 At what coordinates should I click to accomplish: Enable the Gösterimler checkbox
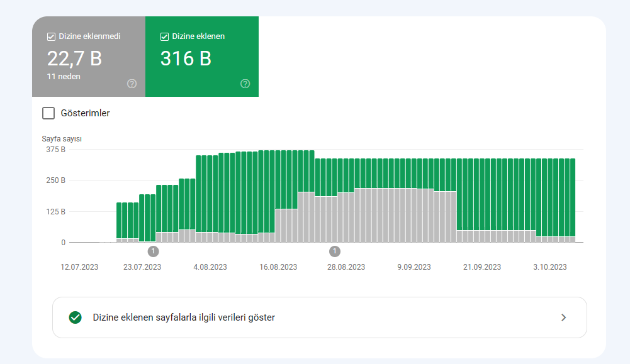click(x=48, y=113)
